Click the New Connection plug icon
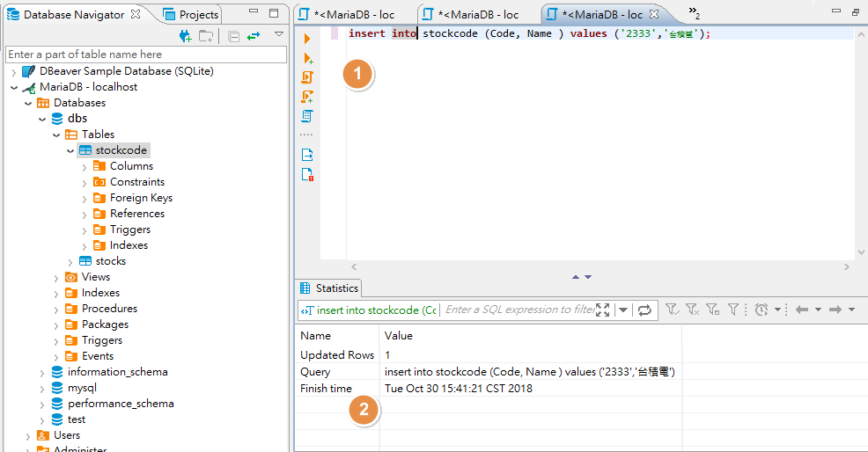 point(186,37)
